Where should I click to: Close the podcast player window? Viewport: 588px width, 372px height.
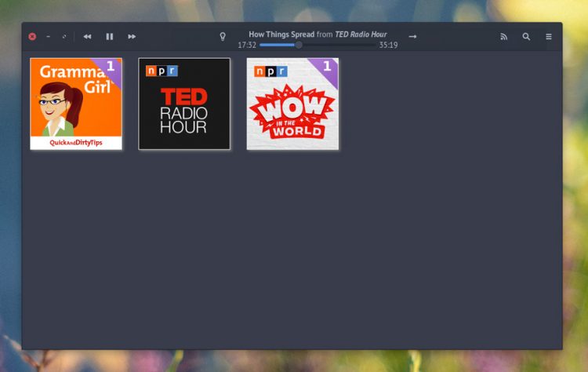(32, 36)
